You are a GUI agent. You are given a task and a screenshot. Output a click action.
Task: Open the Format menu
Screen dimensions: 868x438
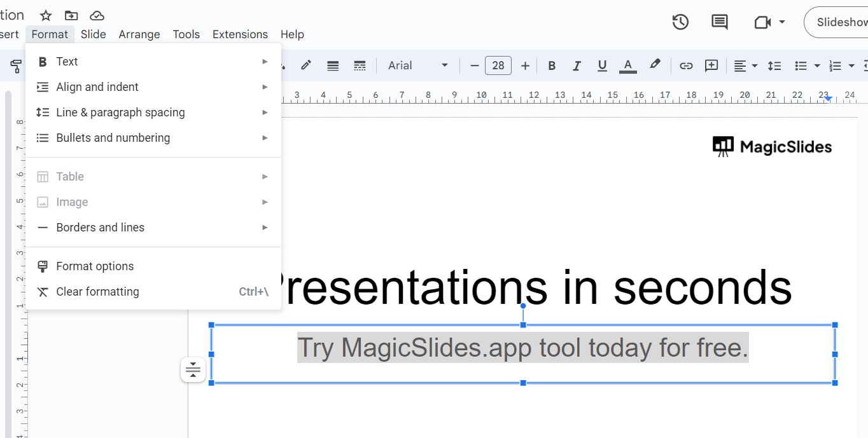pyautogui.click(x=50, y=34)
